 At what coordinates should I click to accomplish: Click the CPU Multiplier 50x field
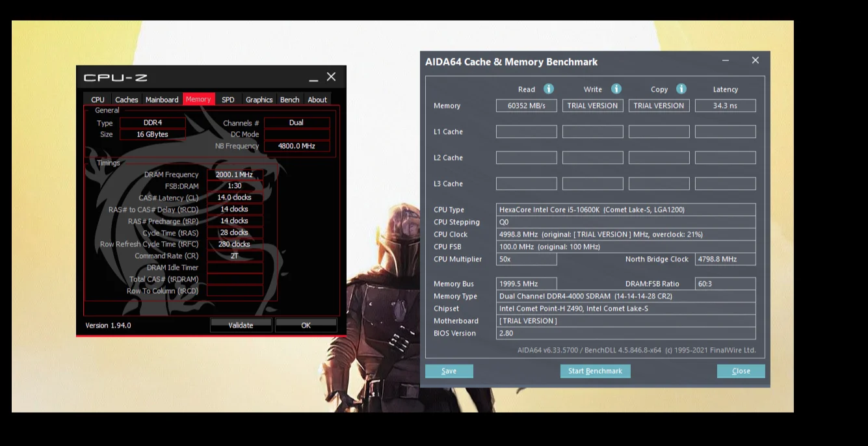pyautogui.click(x=527, y=259)
